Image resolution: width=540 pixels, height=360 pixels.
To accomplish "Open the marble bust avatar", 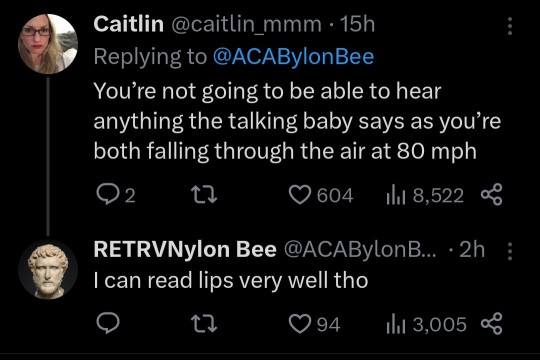I will click(x=48, y=269).
